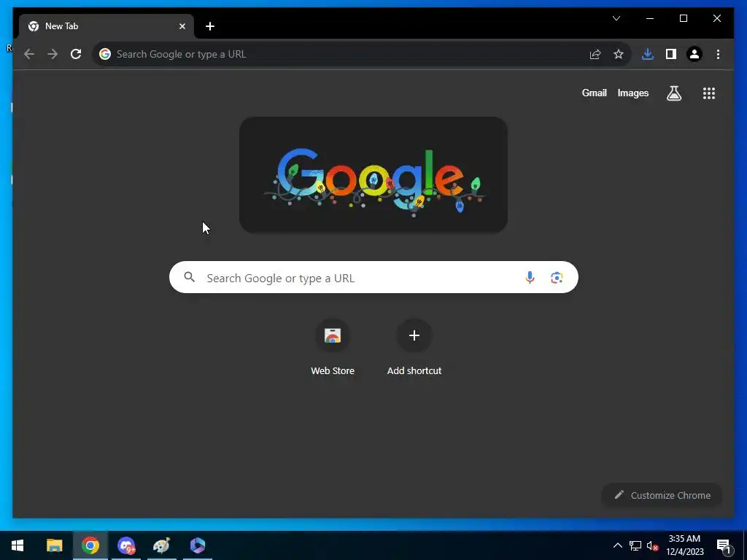Open muted volume tray icon
747x560 pixels.
[652, 545]
